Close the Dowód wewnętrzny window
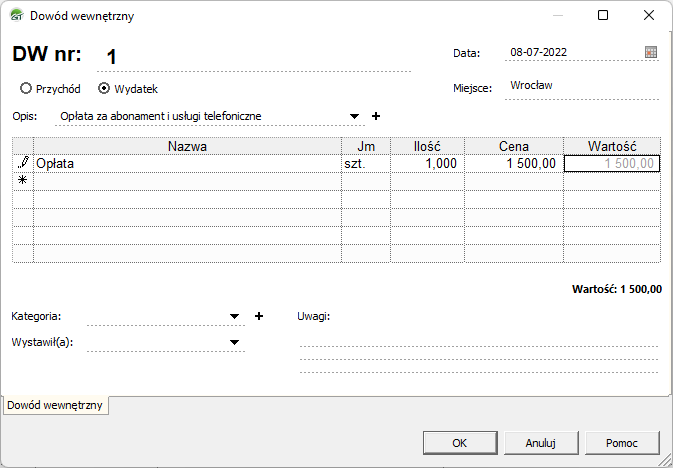673x468 pixels. tap(649, 15)
